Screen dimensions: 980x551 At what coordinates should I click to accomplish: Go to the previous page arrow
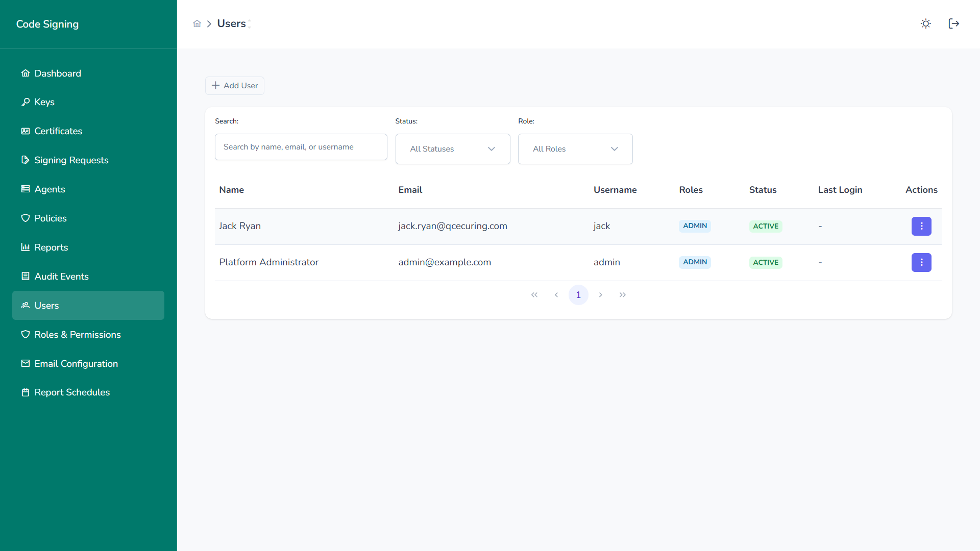coord(556,295)
